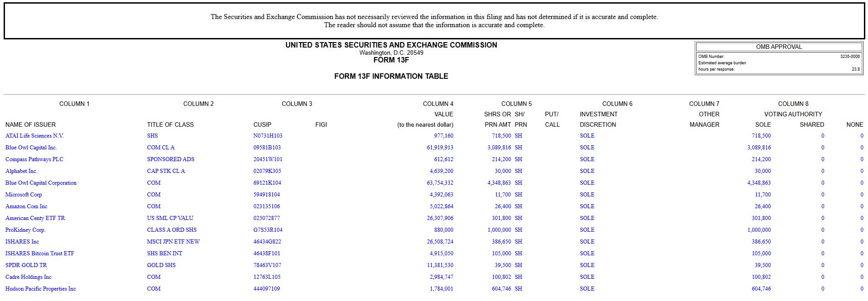Select title of class SHS BEN INT
The height and width of the screenshot is (301, 868).
[x=165, y=253]
